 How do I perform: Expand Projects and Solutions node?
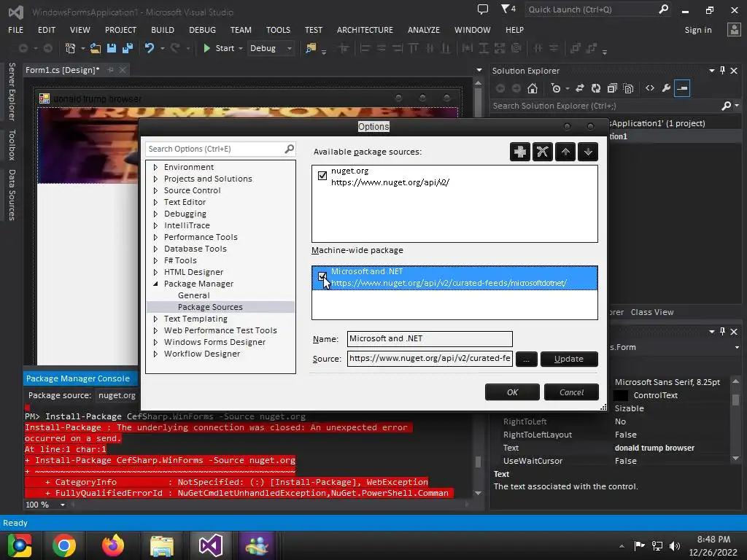click(x=155, y=179)
